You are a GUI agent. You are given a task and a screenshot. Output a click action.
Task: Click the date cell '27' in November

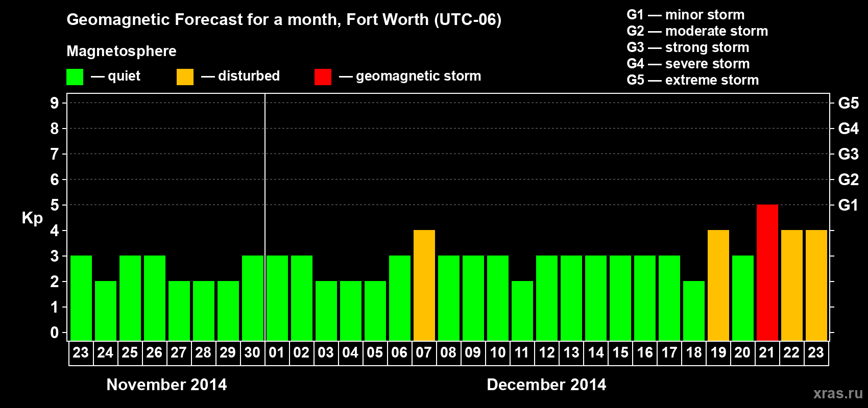(x=179, y=353)
